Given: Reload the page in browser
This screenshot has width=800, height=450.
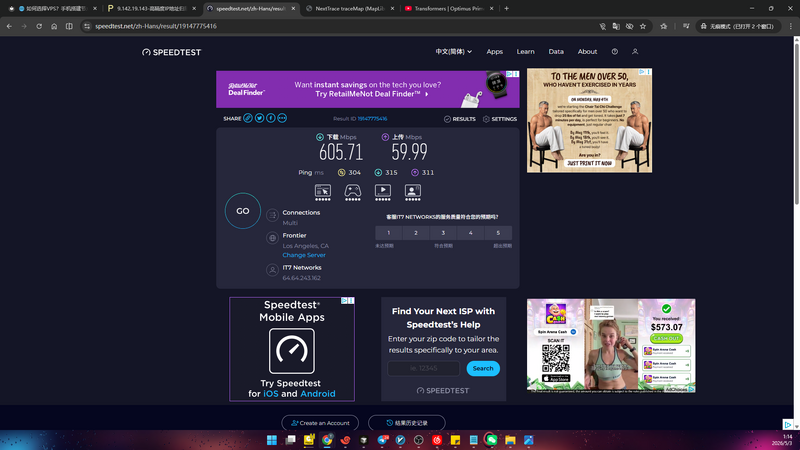Looking at the screenshot, I should click(x=39, y=26).
